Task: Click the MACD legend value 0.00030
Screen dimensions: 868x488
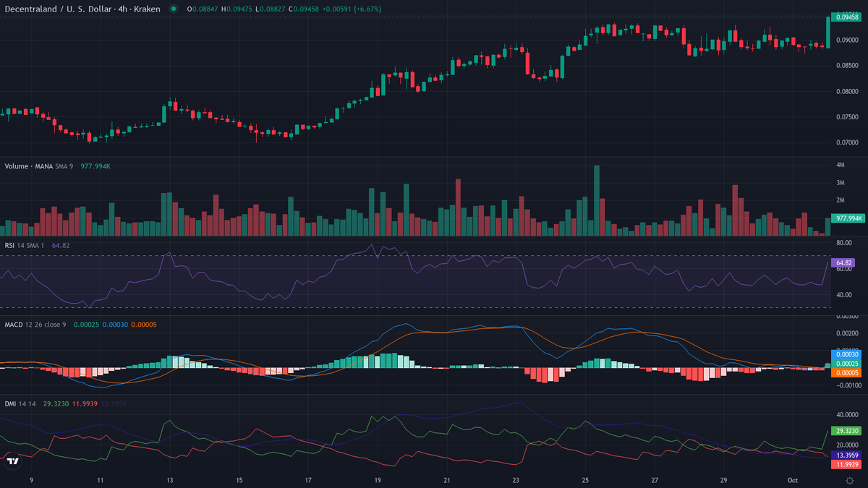Action: click(x=114, y=325)
